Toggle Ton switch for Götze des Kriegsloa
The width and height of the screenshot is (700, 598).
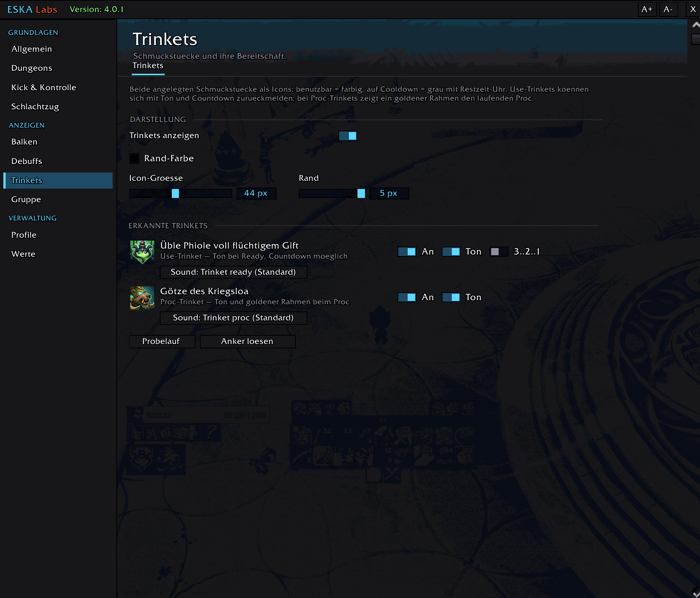(x=451, y=297)
